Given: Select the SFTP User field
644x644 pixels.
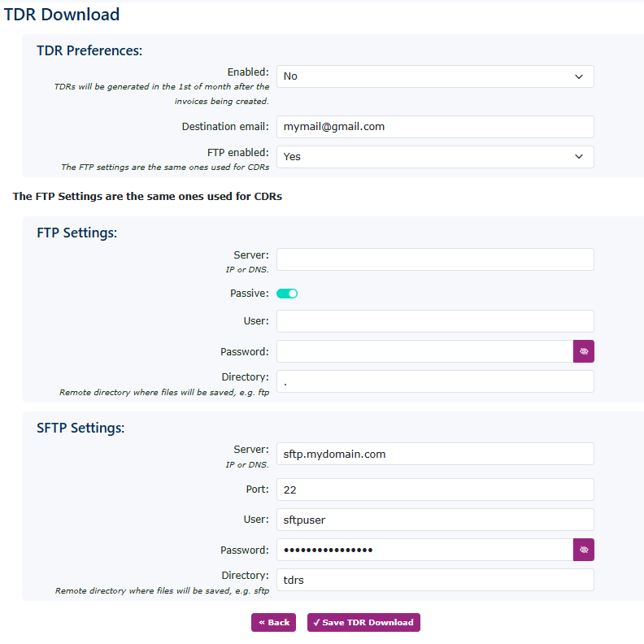Looking at the screenshot, I should pos(434,520).
